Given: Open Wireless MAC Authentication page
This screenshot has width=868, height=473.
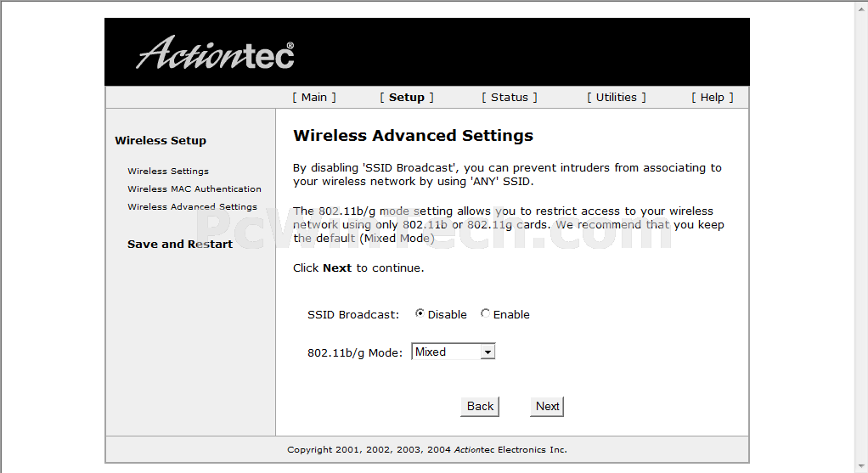Looking at the screenshot, I should pyautogui.click(x=194, y=189).
